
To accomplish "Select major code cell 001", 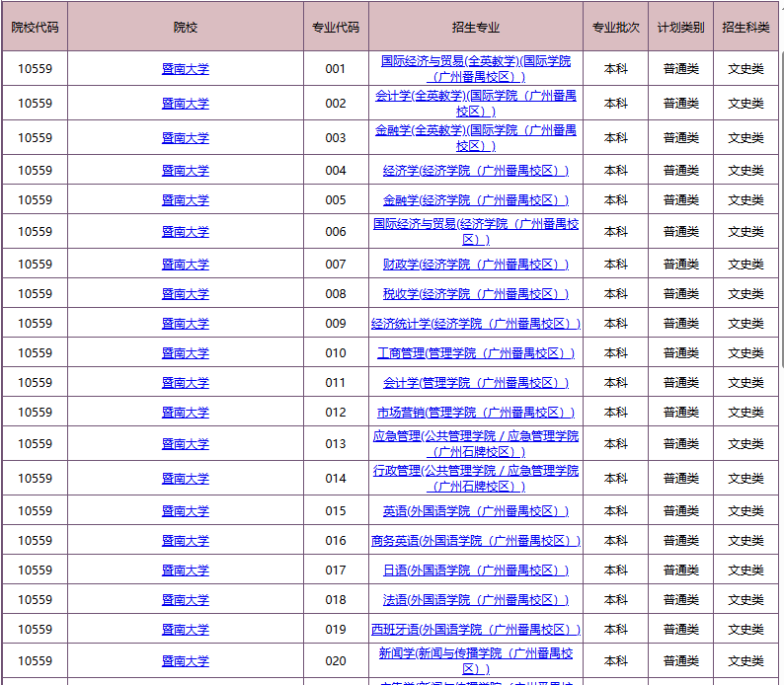I will (336, 69).
